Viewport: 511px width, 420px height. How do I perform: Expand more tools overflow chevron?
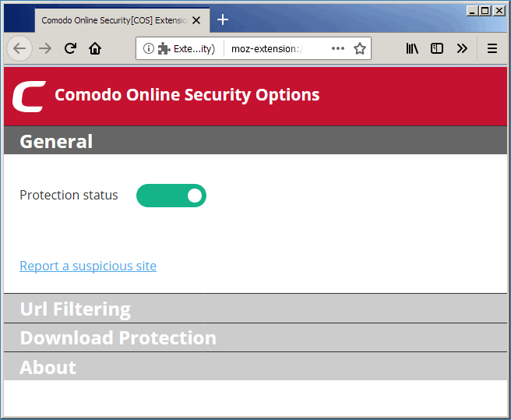462,48
